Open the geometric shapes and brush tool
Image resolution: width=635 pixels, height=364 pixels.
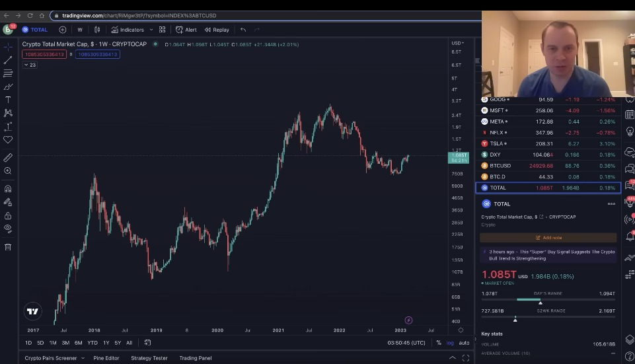(x=8, y=87)
